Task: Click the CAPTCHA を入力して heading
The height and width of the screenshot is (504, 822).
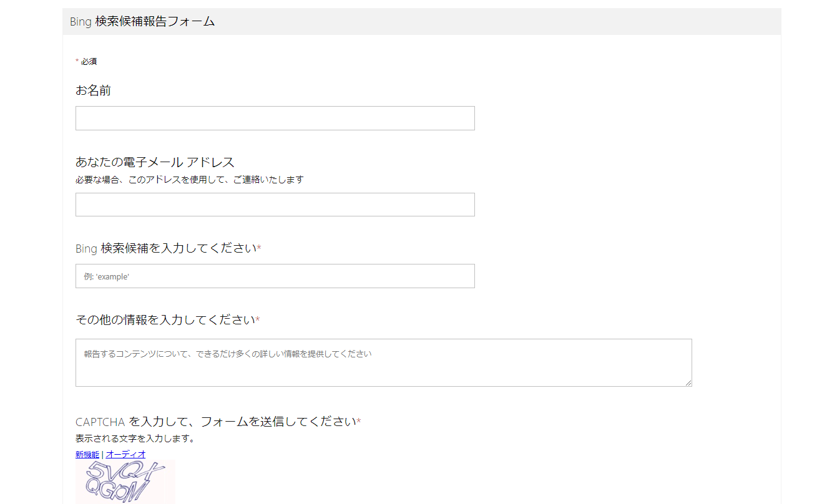Action: coord(218,422)
